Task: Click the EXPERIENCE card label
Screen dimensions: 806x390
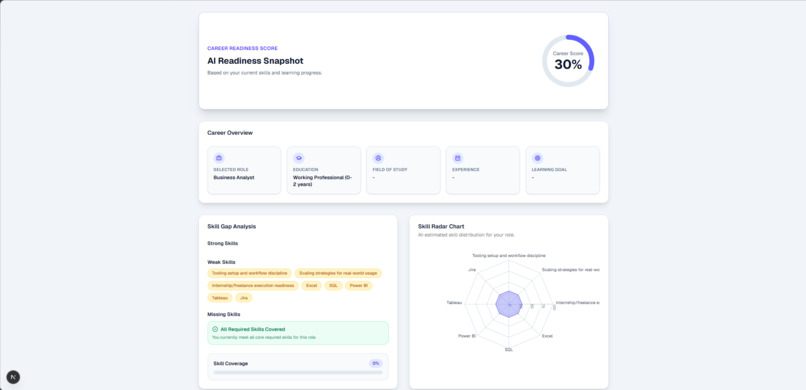Action: pyautogui.click(x=466, y=170)
